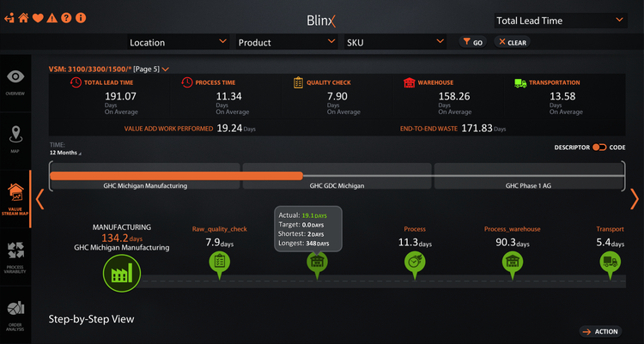Open SKU filter dropdown
Viewport: 644px width, 344px height.
coord(395,42)
